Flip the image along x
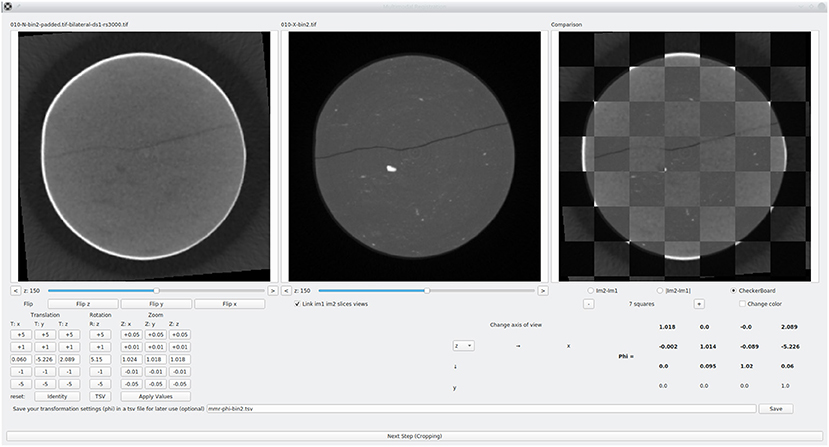The width and height of the screenshot is (829, 447). tap(229, 304)
